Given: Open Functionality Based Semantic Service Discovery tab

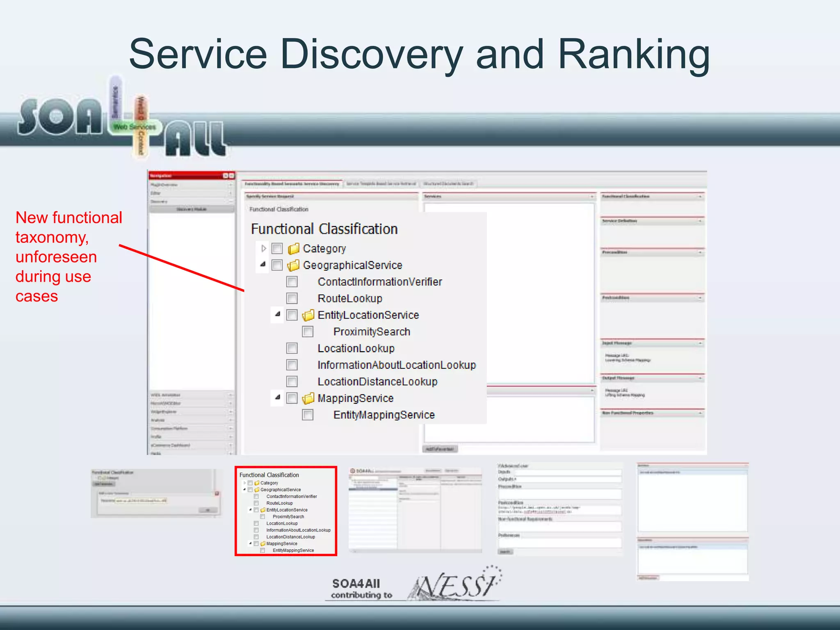Looking at the screenshot, I should coord(292,184).
